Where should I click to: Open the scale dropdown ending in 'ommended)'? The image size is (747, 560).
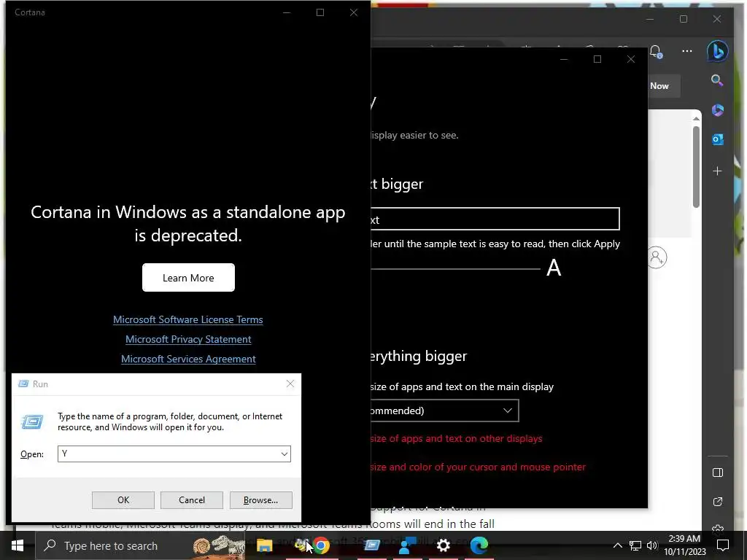coord(444,411)
